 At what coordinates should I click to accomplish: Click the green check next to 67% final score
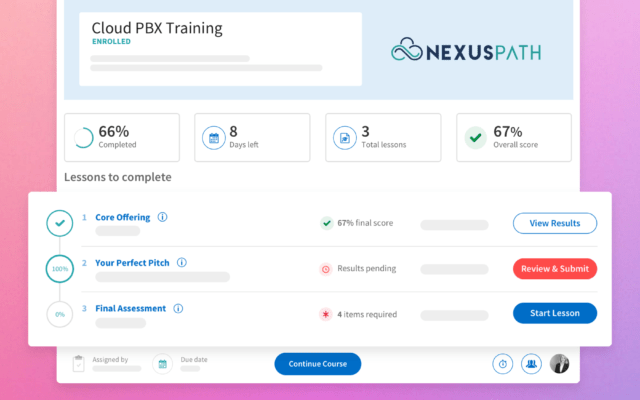coord(327,223)
